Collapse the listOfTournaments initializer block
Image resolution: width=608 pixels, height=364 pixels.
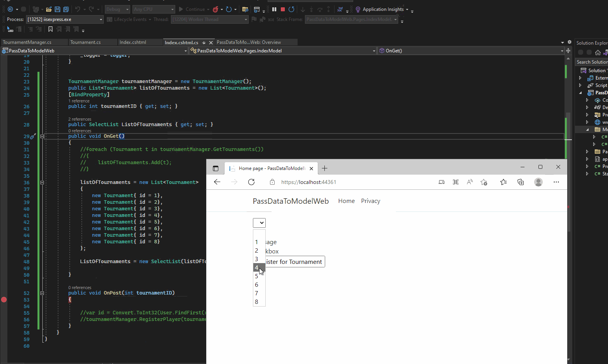pos(42,182)
